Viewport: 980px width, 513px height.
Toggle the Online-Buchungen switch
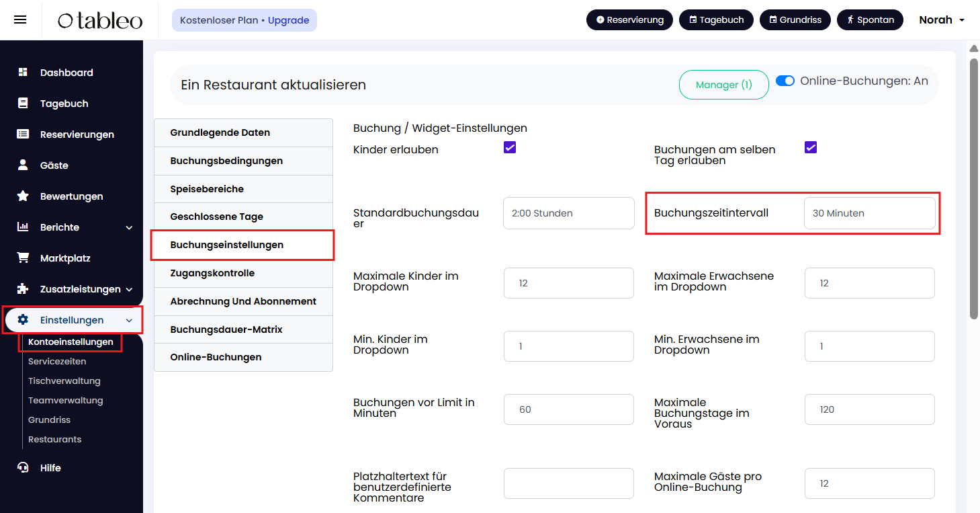coord(785,81)
